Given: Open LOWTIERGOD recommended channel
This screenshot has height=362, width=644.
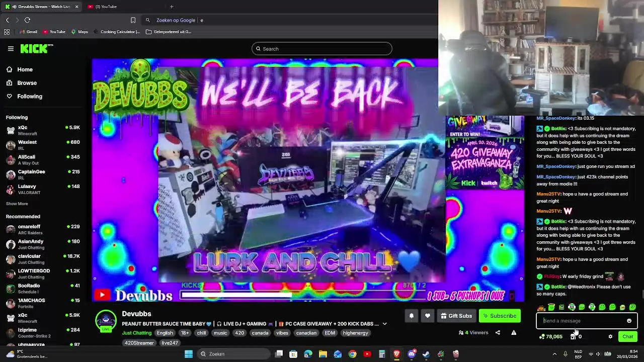Looking at the screenshot, I should click(43, 274).
